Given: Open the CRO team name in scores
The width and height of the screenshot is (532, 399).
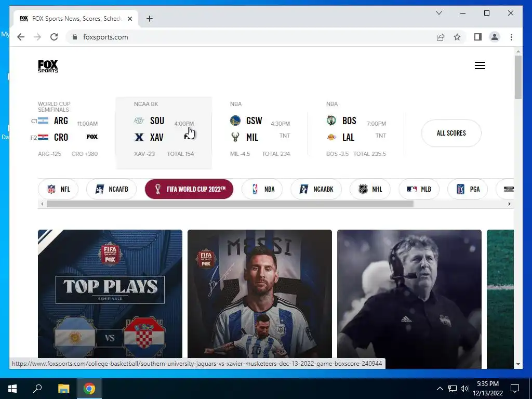Looking at the screenshot, I should [61, 137].
